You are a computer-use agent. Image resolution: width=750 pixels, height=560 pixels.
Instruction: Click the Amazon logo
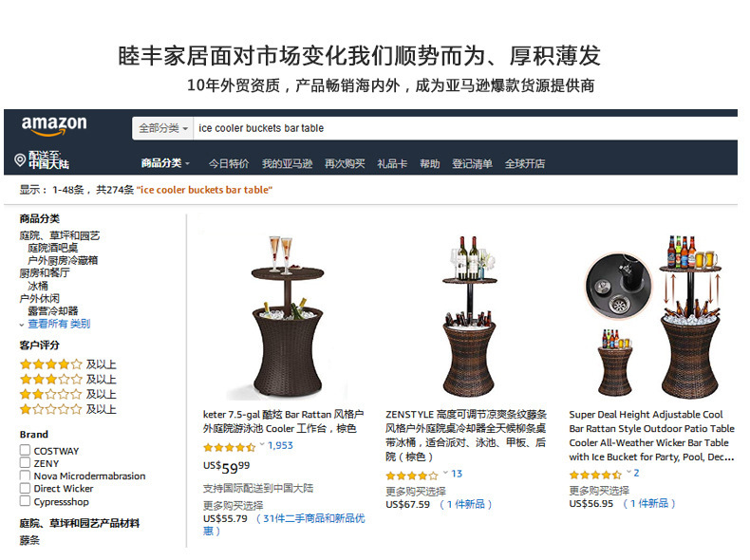54,125
